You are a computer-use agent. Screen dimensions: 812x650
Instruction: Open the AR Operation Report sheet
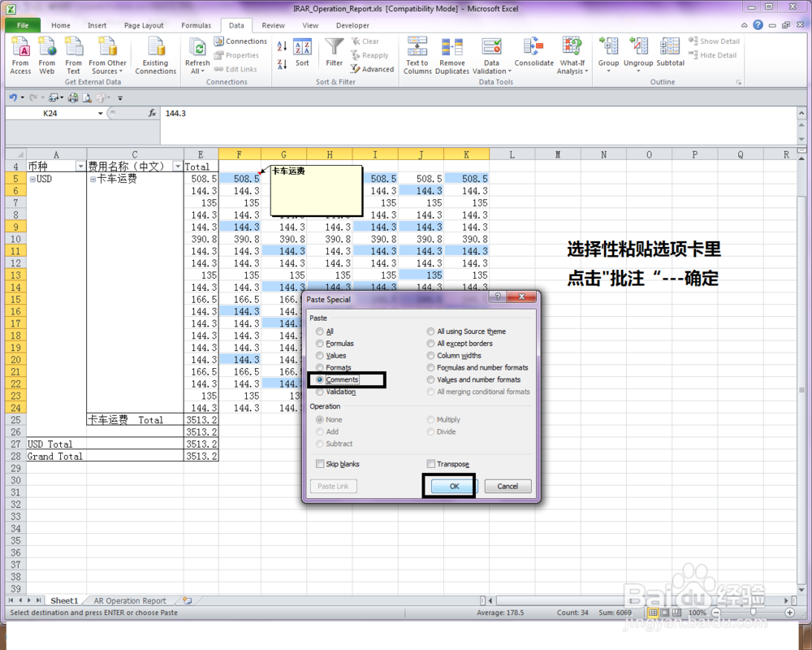(130, 600)
